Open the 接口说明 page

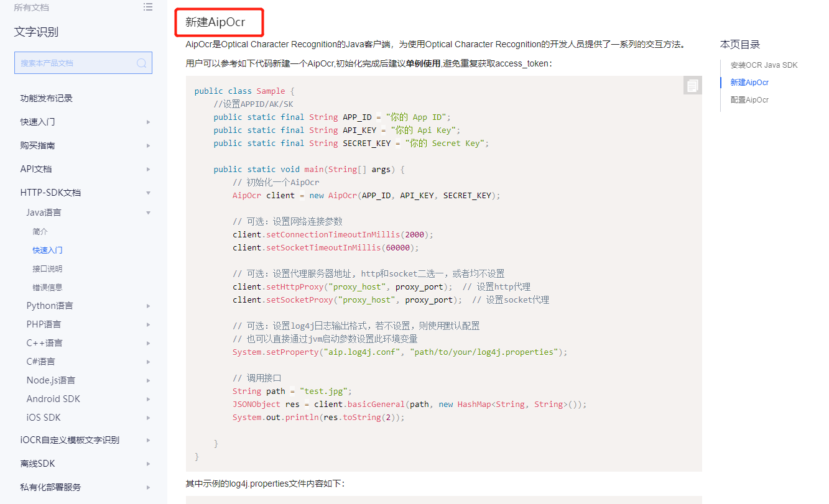pyautogui.click(x=48, y=268)
